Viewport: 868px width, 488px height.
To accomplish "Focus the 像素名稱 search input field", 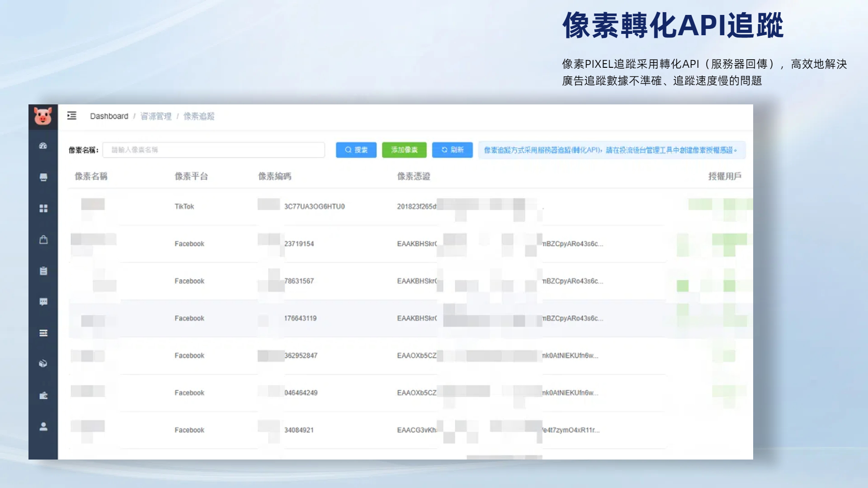I will [x=214, y=150].
